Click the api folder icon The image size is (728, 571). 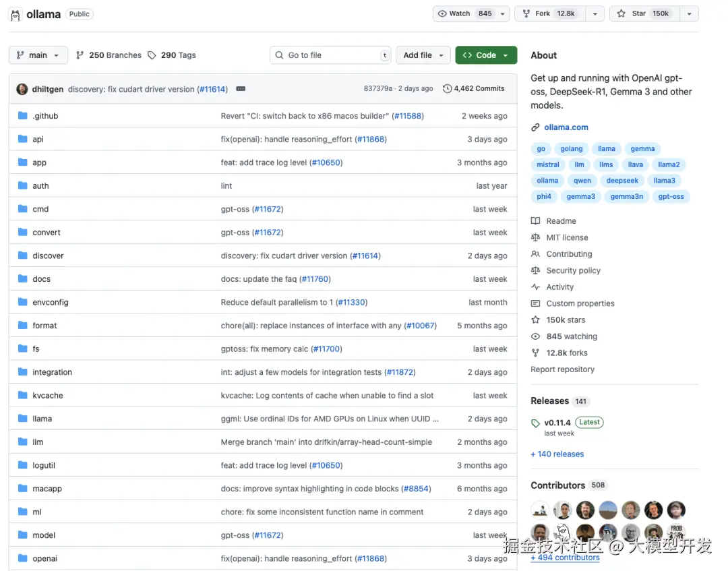pos(22,139)
